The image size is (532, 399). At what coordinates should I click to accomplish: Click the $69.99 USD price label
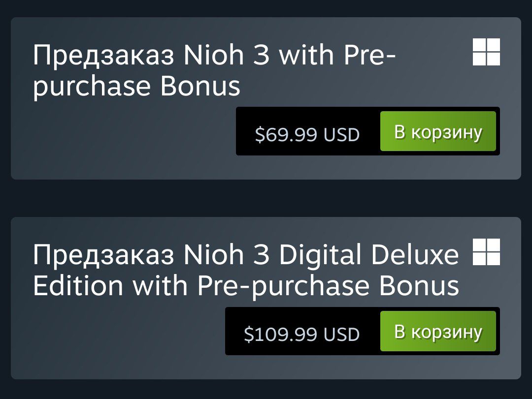tap(307, 134)
